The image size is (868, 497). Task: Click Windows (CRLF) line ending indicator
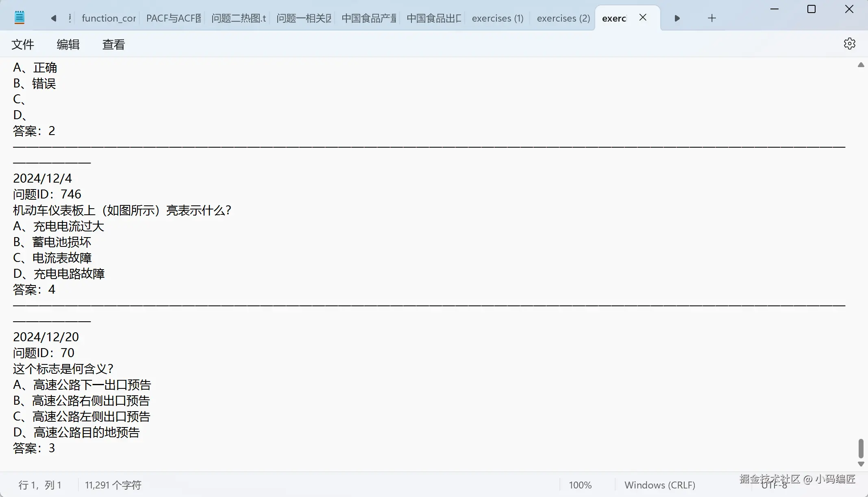click(659, 485)
